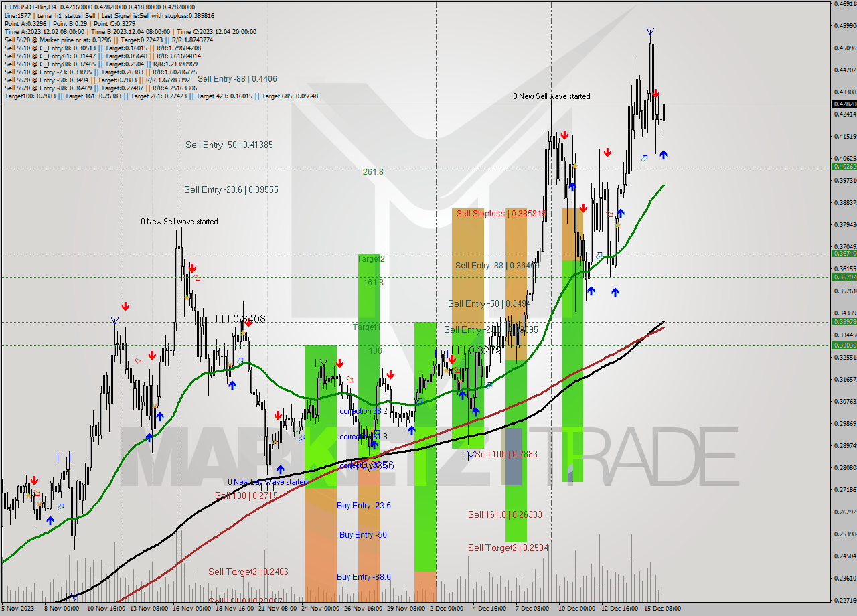Click the '7 Dec 08:00' date on the time axis

pyautogui.click(x=532, y=609)
